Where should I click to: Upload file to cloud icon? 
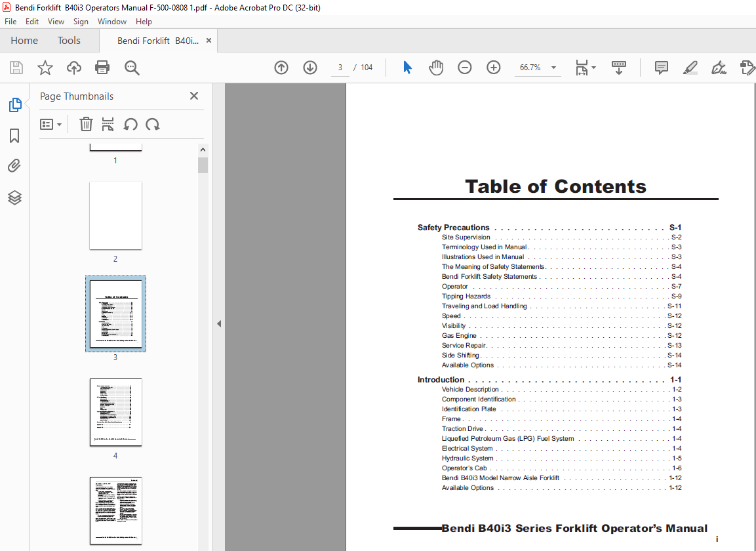[x=74, y=68]
